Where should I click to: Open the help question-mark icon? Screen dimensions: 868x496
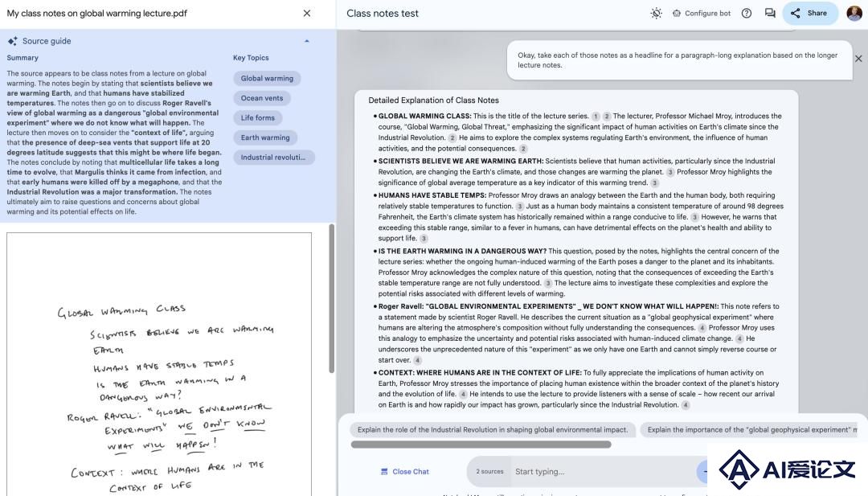pos(746,14)
